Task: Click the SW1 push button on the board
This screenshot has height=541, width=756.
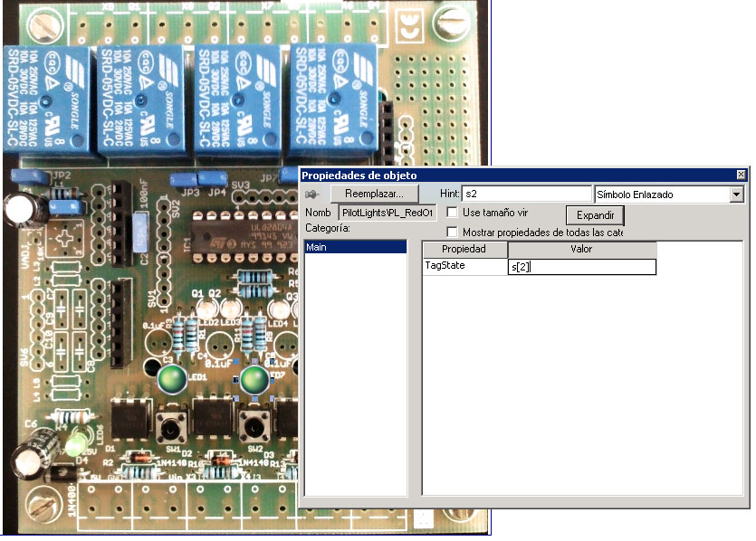Action: coord(171,428)
